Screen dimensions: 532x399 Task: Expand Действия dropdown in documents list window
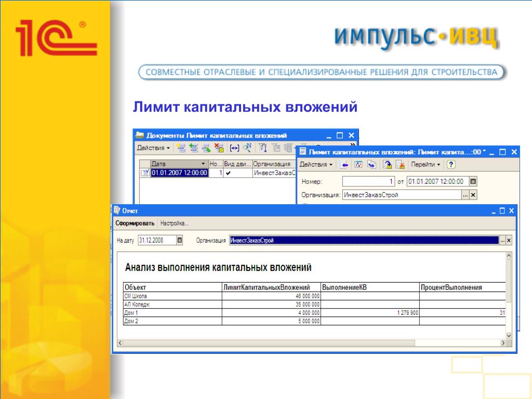[x=154, y=148]
